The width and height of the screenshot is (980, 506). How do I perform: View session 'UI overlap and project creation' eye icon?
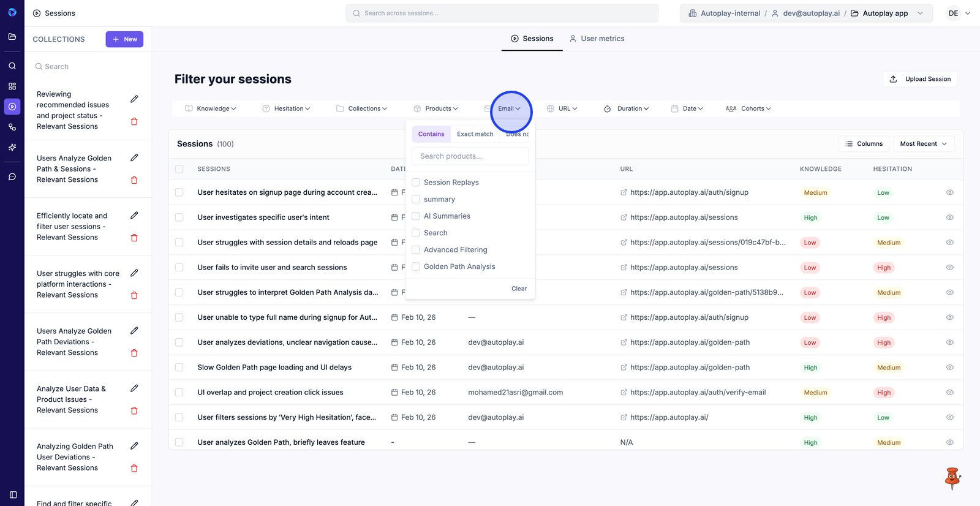pos(949,392)
